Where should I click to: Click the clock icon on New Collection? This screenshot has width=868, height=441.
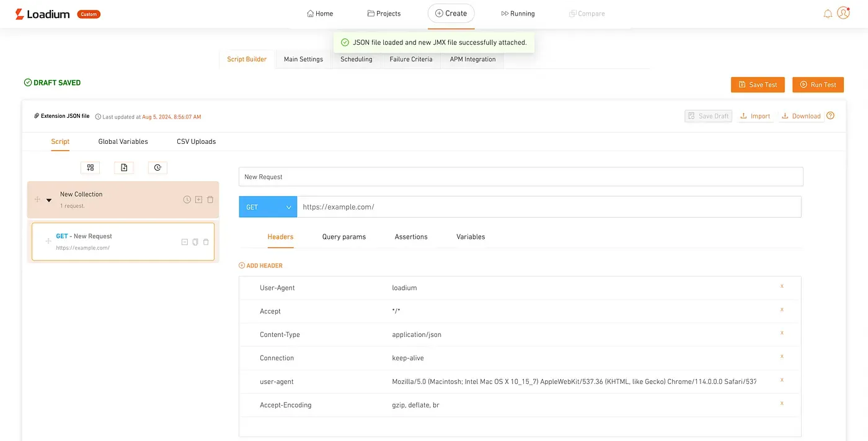(187, 200)
